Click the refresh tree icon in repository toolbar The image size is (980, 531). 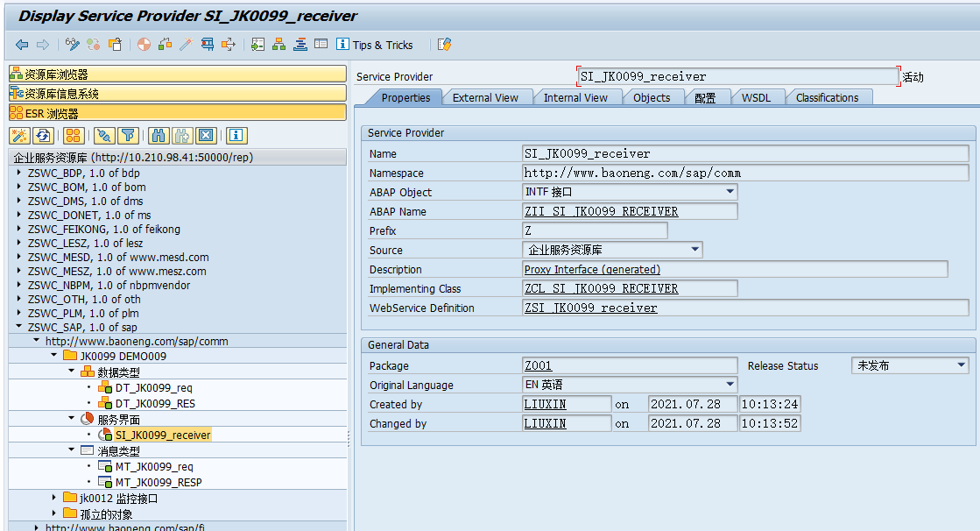pyautogui.click(x=42, y=136)
